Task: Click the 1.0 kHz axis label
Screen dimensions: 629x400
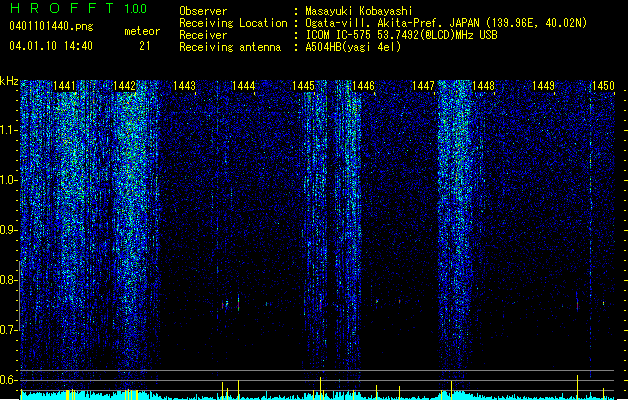Action: (x=9, y=180)
